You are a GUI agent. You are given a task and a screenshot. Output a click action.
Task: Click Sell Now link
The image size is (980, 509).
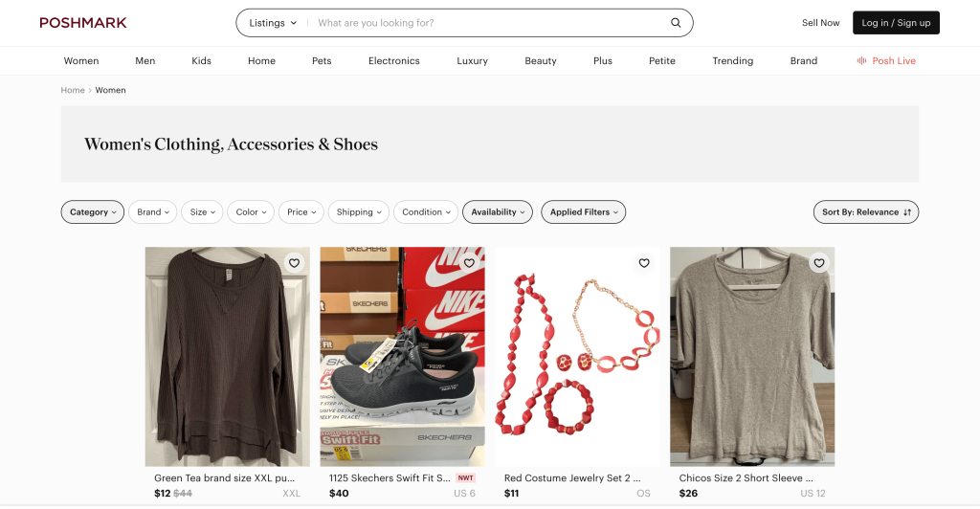point(820,22)
